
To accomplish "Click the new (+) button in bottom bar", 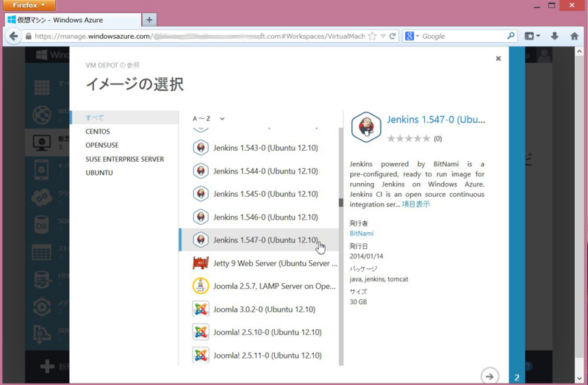I will click(47, 366).
